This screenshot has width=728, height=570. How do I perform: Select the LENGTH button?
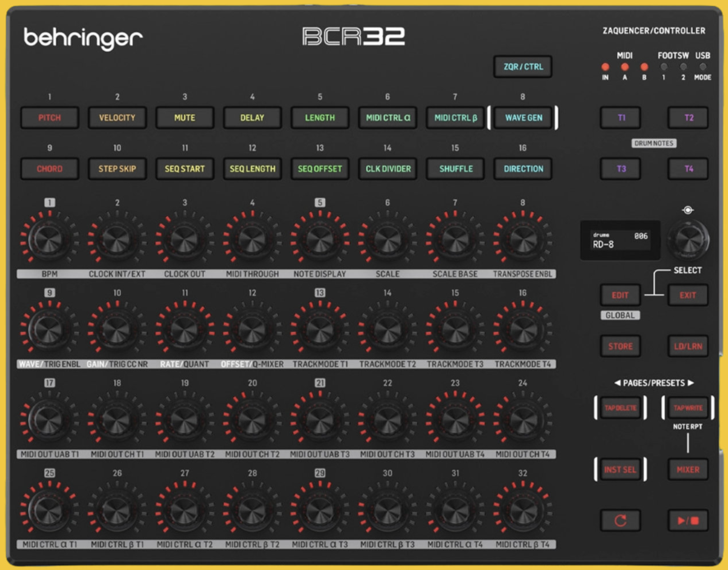[x=320, y=118]
